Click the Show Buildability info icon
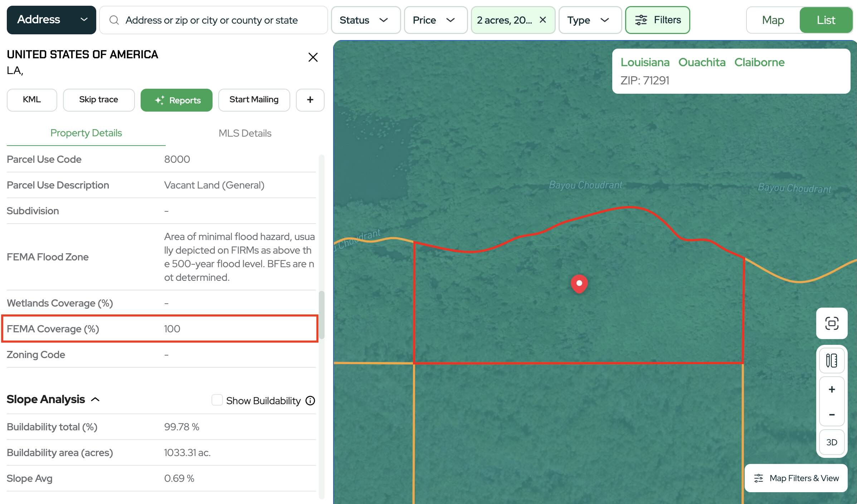The height and width of the screenshot is (504, 857). tap(310, 401)
